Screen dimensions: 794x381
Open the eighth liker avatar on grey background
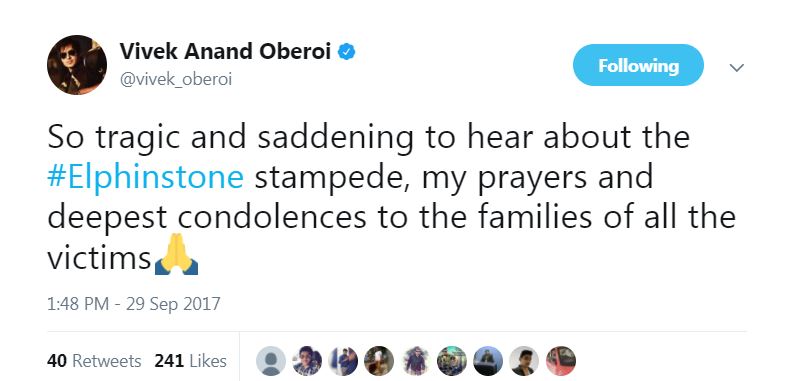point(524,361)
